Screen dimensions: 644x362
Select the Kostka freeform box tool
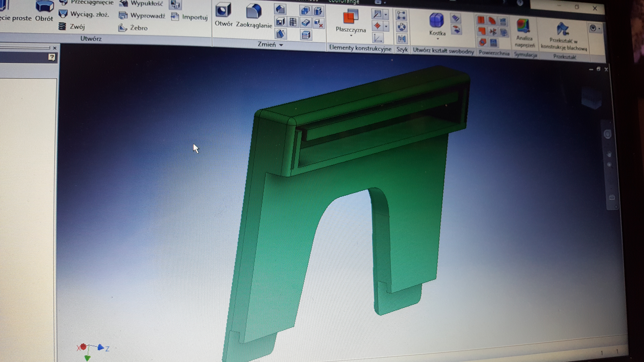tap(437, 24)
